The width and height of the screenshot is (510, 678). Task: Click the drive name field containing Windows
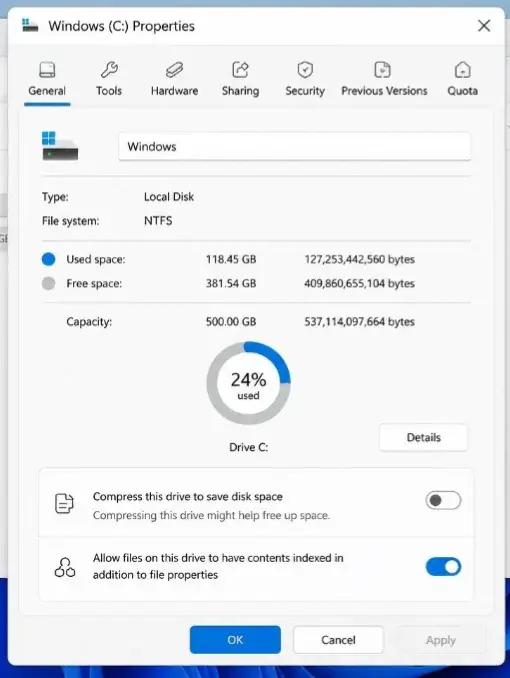click(x=295, y=147)
